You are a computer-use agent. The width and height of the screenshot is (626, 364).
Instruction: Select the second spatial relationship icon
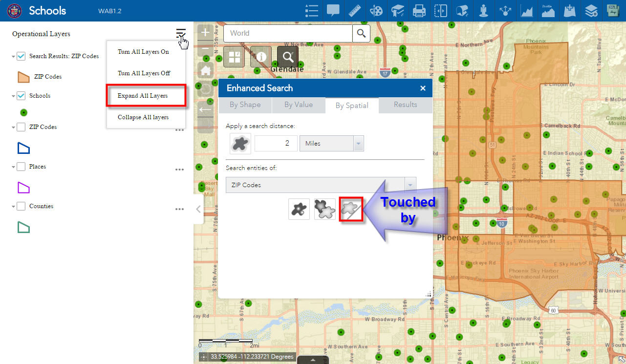coord(325,209)
